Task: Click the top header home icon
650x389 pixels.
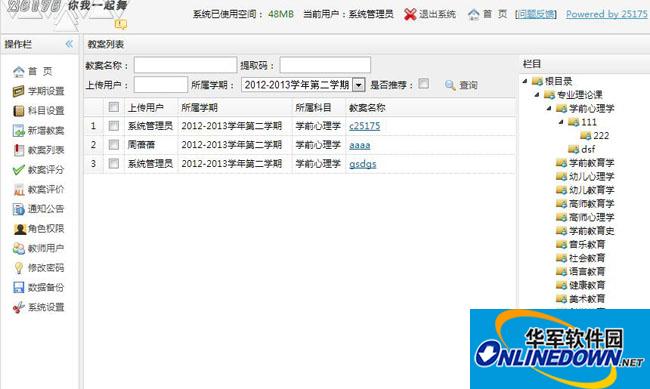Action: (473, 15)
